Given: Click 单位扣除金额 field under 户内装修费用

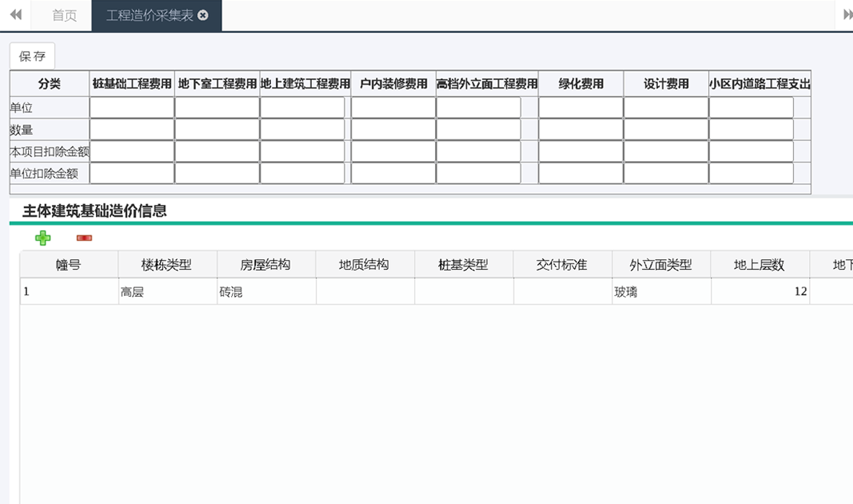Looking at the screenshot, I should click(393, 173).
